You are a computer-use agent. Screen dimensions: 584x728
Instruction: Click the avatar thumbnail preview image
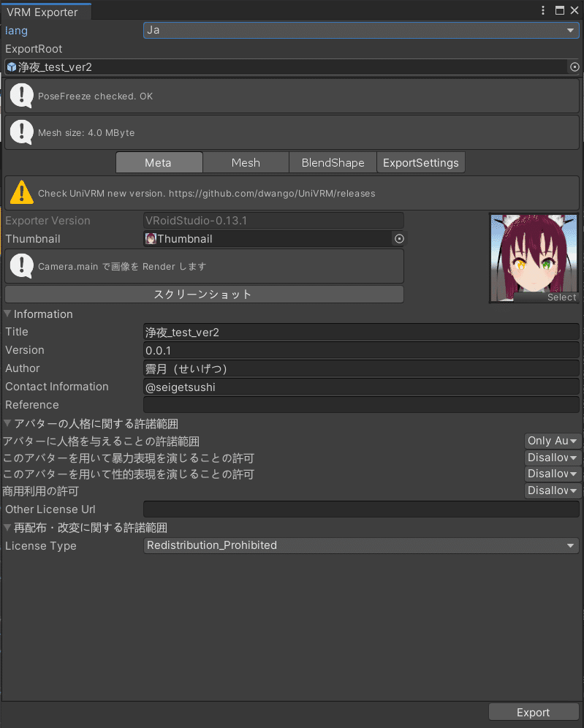tap(534, 258)
